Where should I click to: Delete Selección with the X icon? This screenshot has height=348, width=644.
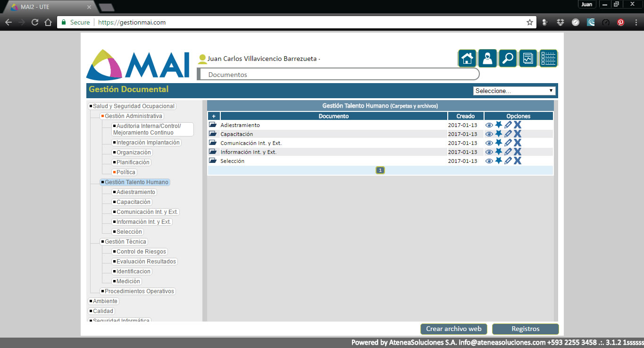coord(518,161)
